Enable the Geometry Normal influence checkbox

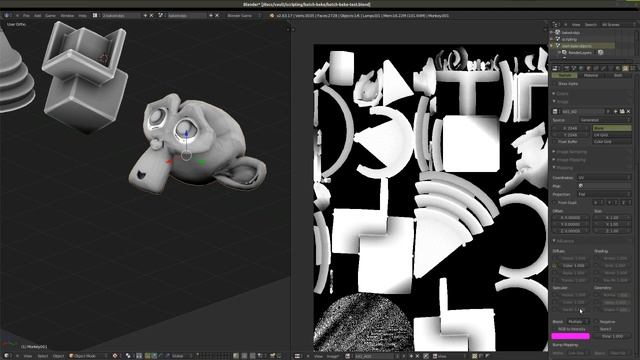coord(597,295)
